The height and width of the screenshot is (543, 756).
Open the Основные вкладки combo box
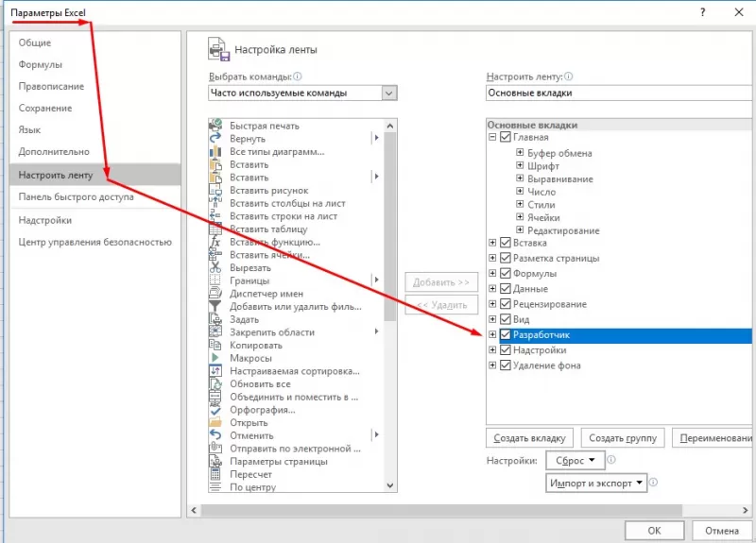pos(619,93)
